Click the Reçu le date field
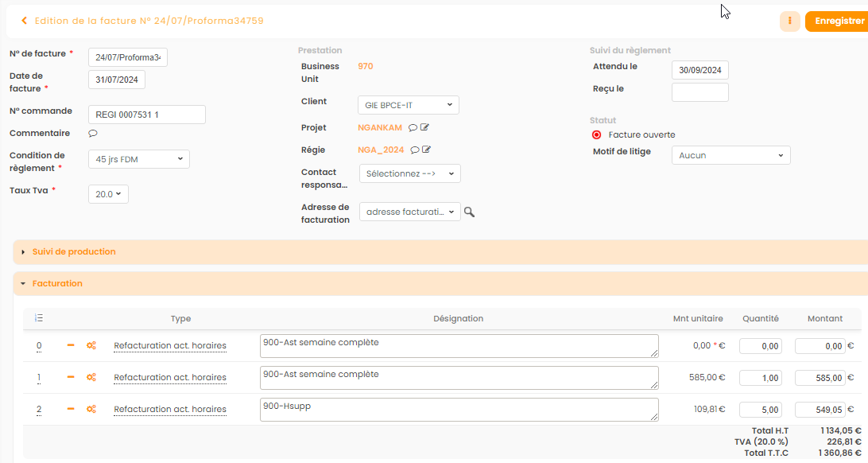868x463 pixels. (699, 92)
